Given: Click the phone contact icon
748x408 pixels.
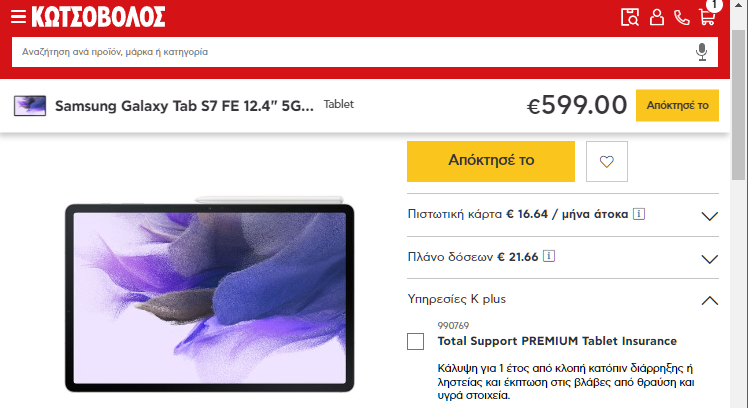Looking at the screenshot, I should [681, 18].
